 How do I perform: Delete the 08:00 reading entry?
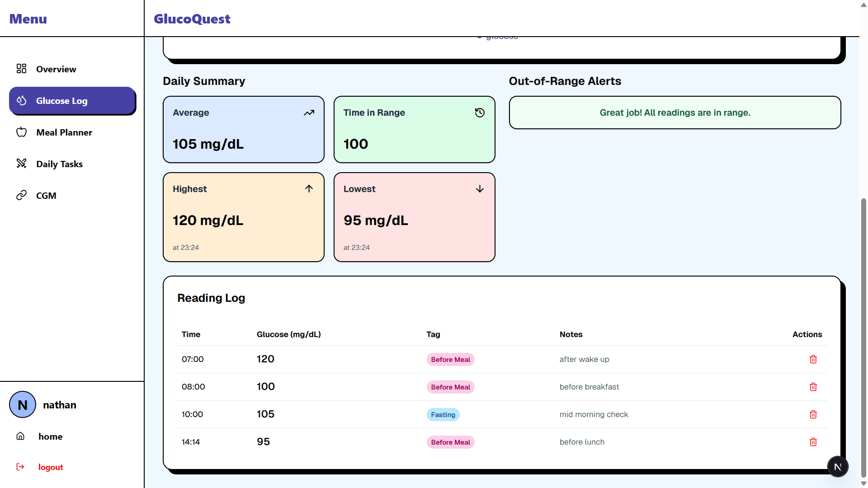[813, 387]
